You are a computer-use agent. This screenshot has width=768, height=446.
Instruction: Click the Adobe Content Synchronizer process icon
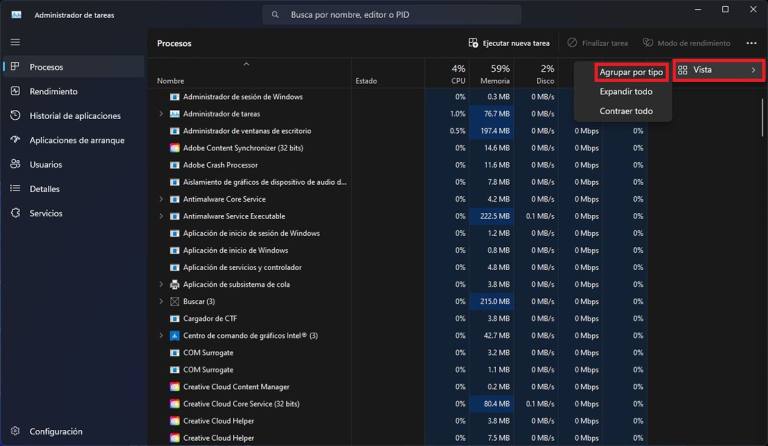(174, 148)
